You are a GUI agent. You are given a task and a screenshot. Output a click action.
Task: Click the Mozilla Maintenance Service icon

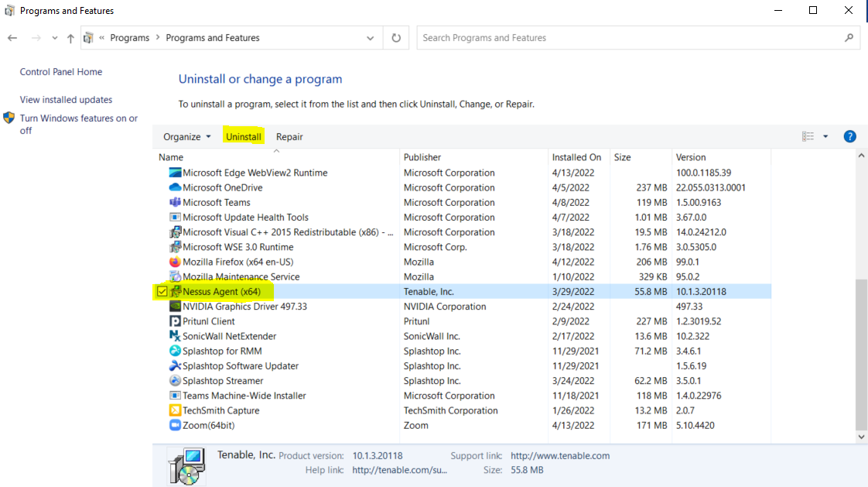175,276
